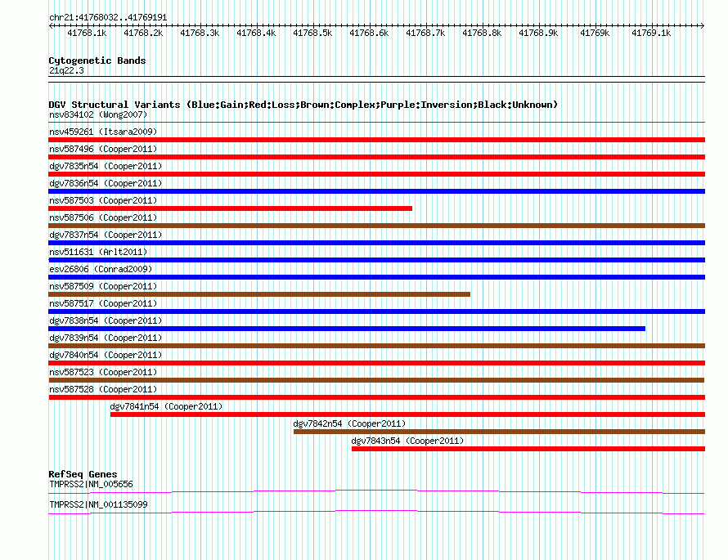Select the dgv7842n54 brown bar
728x560 pixels.
[x=499, y=432]
